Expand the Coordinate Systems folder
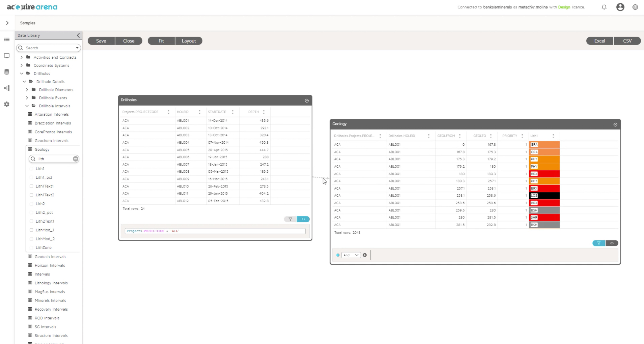 (22, 65)
